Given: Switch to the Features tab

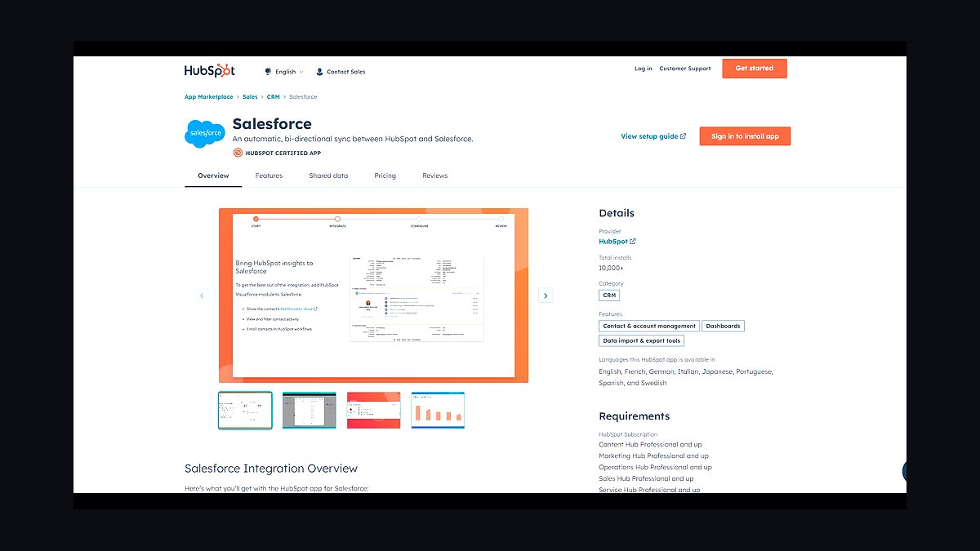Looking at the screenshot, I should tap(269, 176).
